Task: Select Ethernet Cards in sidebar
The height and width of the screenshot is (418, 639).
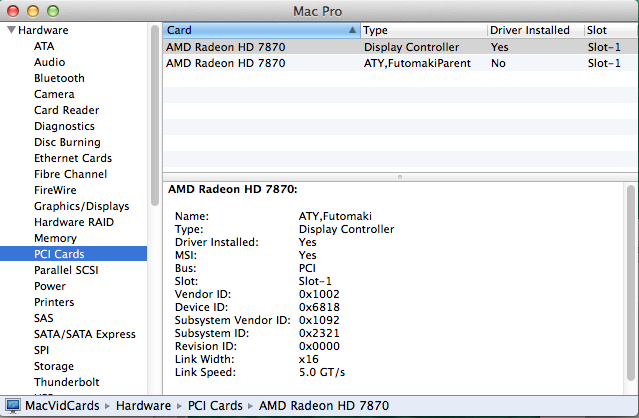Action: (x=73, y=158)
